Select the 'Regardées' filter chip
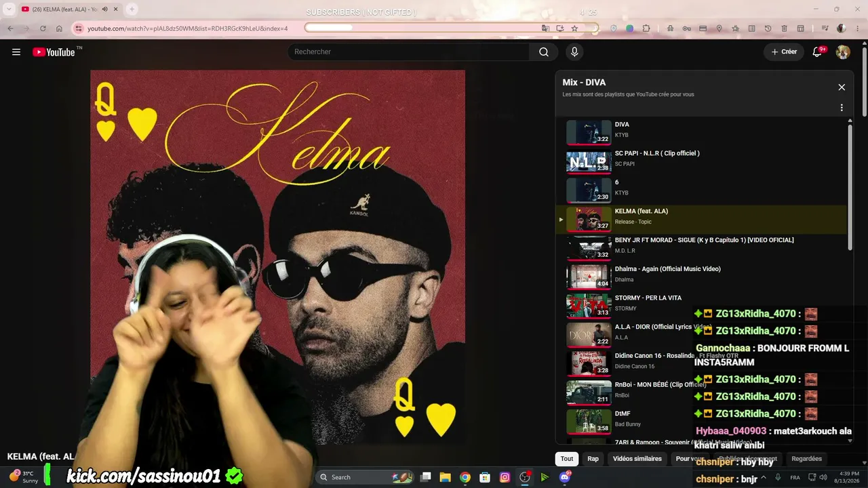868x488 pixels. click(x=807, y=459)
